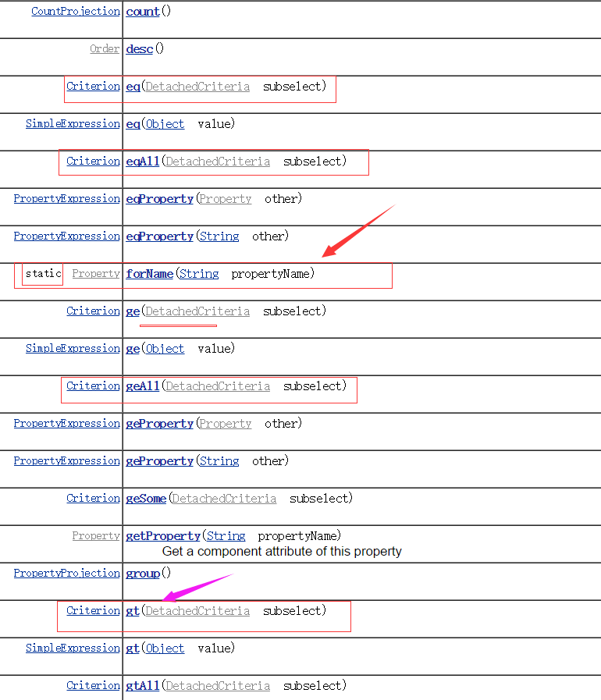Click Criterion link in eq(DetachedCriteria) row
This screenshot has width=601, height=700.
point(94,86)
